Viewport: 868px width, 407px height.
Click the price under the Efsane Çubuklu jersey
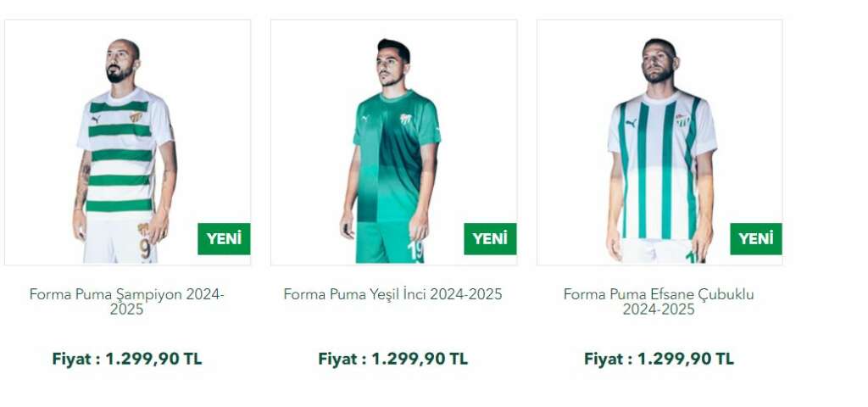659,359
